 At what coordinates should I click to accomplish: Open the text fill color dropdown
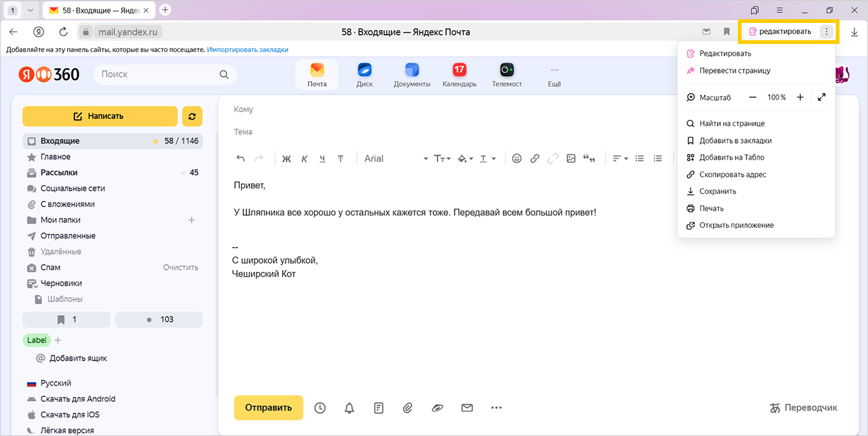(465, 159)
